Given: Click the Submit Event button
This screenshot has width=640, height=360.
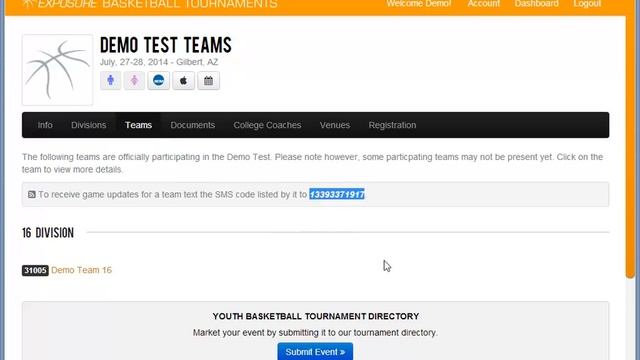Looking at the screenshot, I should (x=315, y=351).
